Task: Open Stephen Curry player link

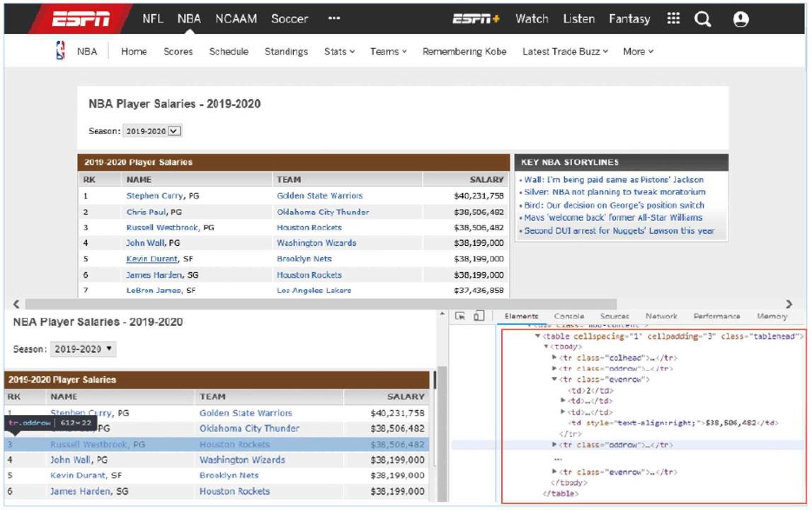Action: (155, 196)
